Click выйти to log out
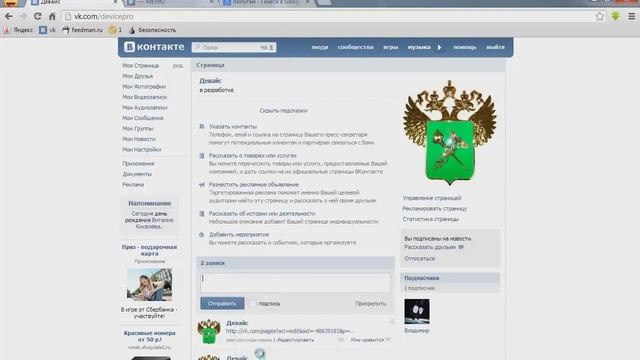 pyautogui.click(x=495, y=47)
